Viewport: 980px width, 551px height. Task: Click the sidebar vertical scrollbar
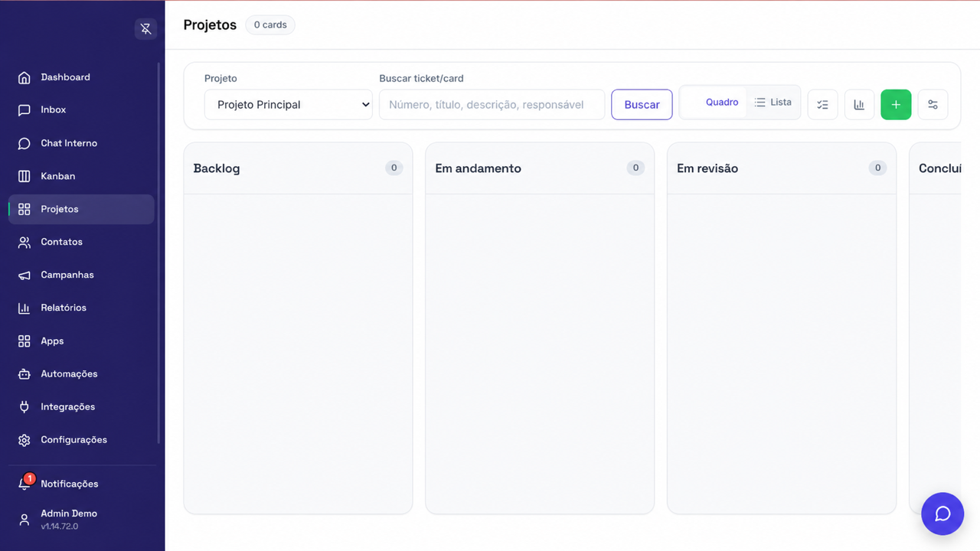[x=159, y=253]
